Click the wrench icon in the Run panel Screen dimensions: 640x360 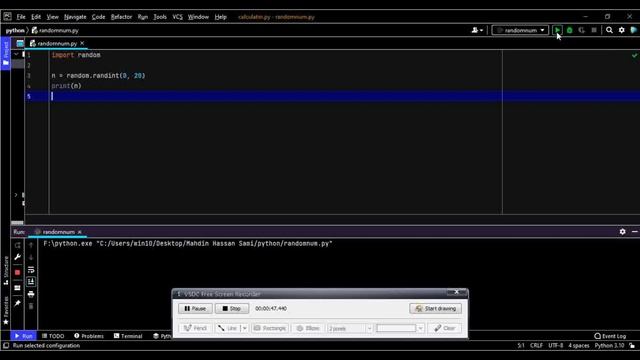[x=18, y=257]
